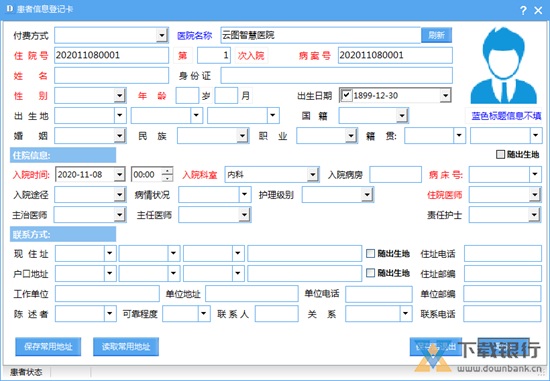The image size is (550, 381).
Task: Click the 身份证 ID number field
Action: click(x=336, y=75)
